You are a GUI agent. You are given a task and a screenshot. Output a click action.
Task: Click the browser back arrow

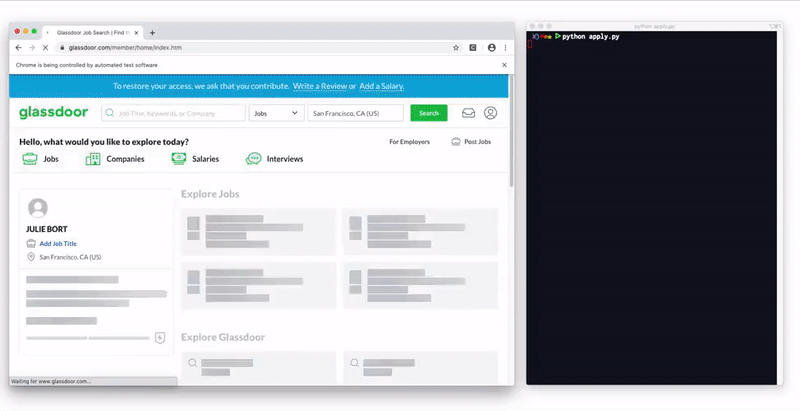pos(18,47)
